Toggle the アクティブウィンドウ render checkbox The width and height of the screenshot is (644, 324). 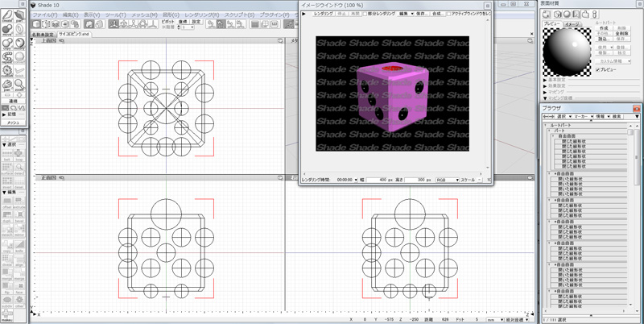[448, 14]
